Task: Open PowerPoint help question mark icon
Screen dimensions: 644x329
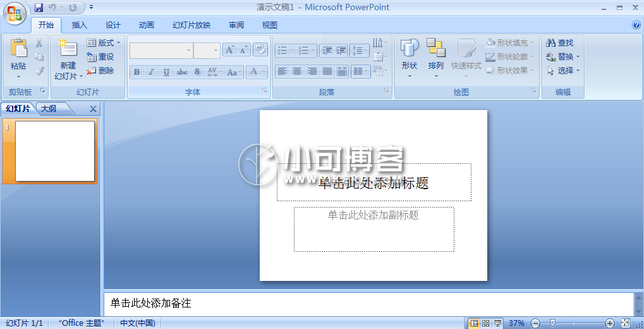Action: [636, 25]
